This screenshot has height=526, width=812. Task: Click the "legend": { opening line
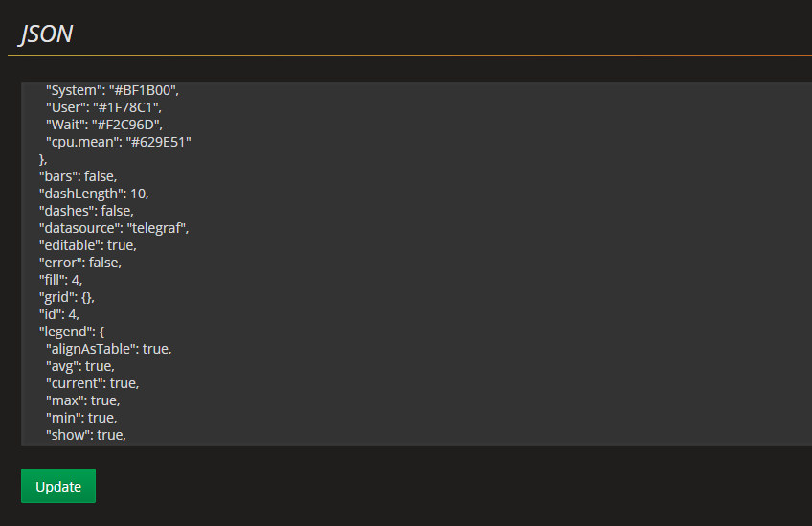tap(72, 332)
